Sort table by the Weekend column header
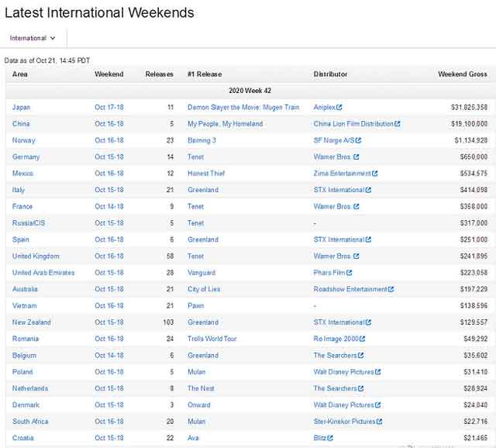 coord(109,74)
